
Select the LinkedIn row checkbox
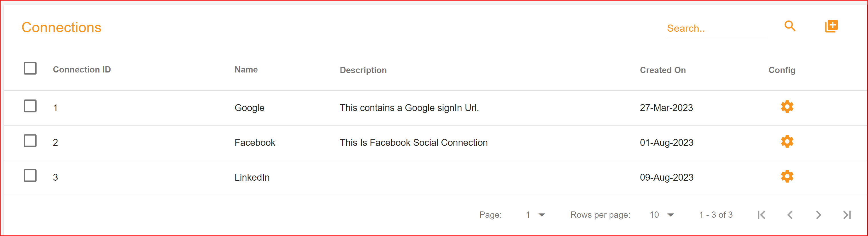coord(30,176)
